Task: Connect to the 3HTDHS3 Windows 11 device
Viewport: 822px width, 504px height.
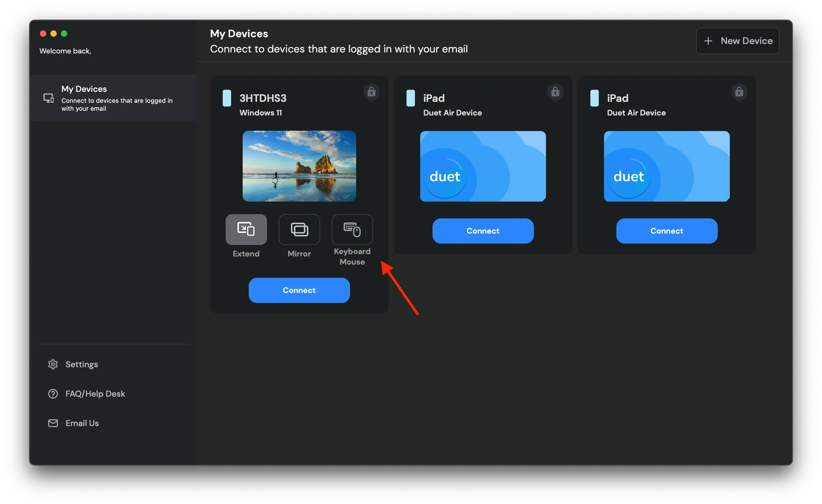Action: (x=299, y=290)
